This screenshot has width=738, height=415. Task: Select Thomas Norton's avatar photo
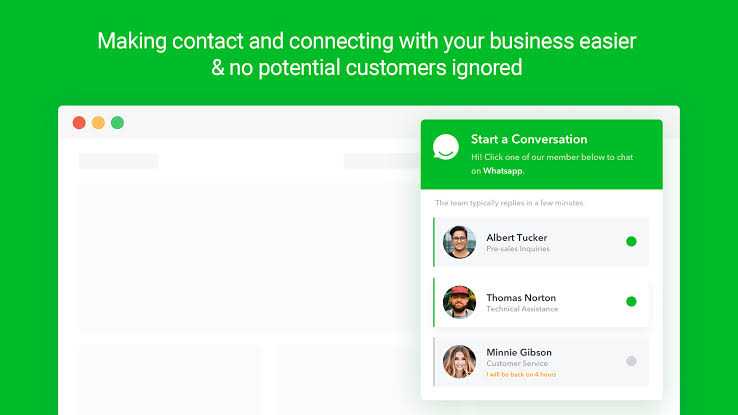[459, 302]
